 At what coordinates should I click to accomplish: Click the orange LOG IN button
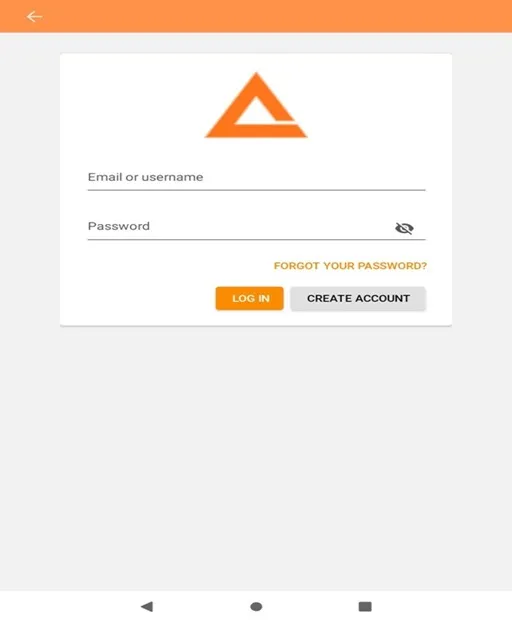pyautogui.click(x=249, y=298)
